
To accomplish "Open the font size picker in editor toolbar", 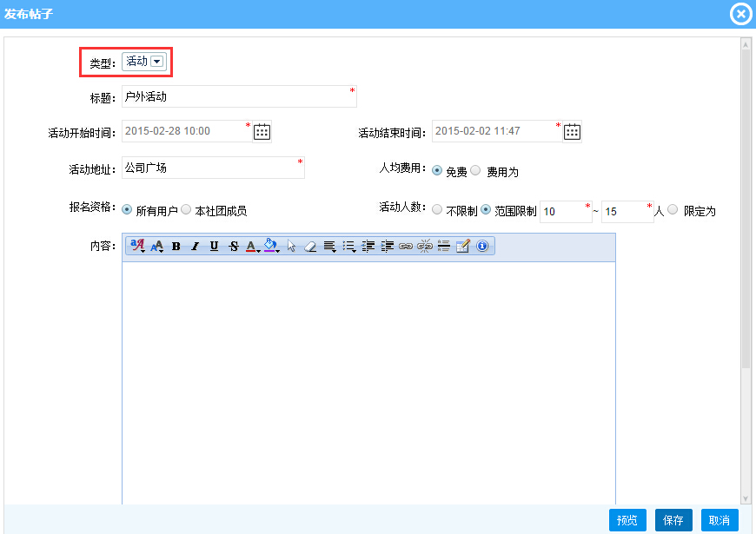I will coord(157,246).
